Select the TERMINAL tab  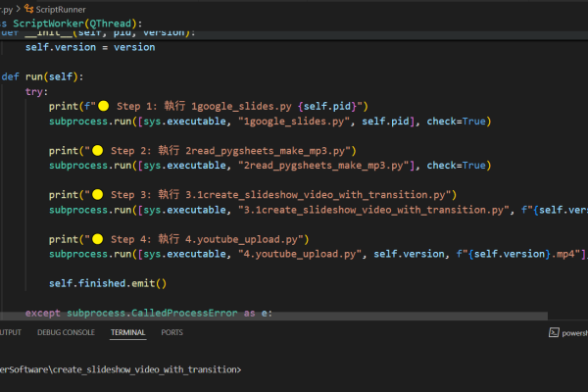tap(127, 332)
